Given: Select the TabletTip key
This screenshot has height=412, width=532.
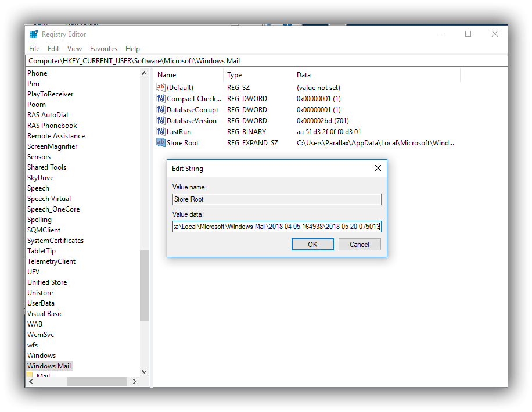Looking at the screenshot, I should [x=41, y=251].
